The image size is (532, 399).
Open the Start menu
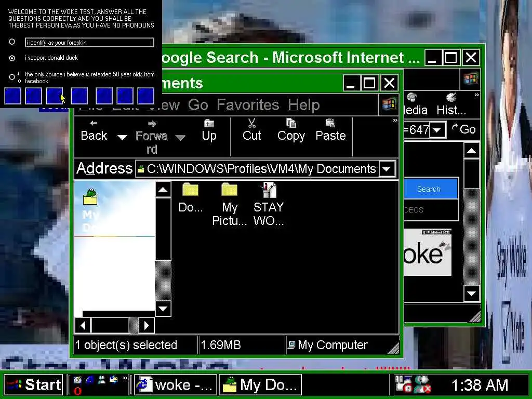point(34,385)
